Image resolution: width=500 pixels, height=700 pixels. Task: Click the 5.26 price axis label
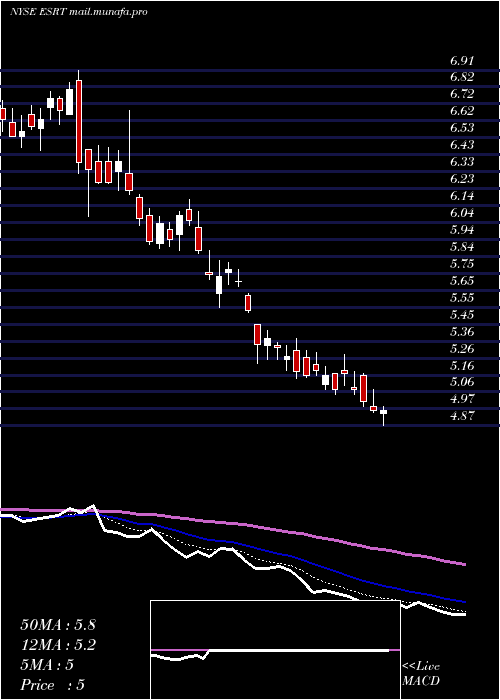[462, 349]
